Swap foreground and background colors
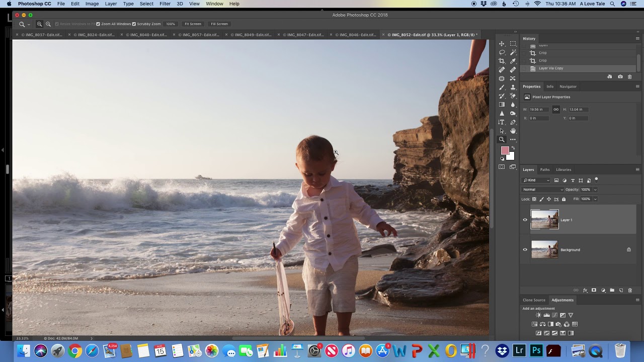 (x=513, y=148)
